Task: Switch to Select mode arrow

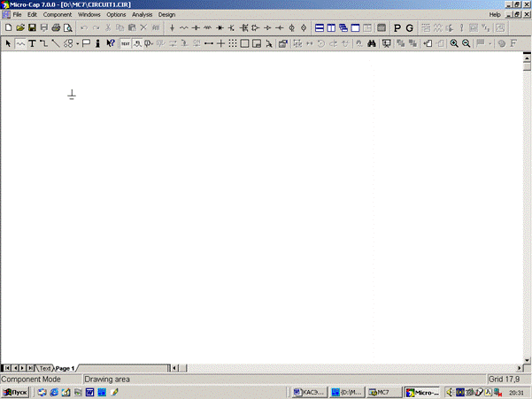Action: point(9,43)
